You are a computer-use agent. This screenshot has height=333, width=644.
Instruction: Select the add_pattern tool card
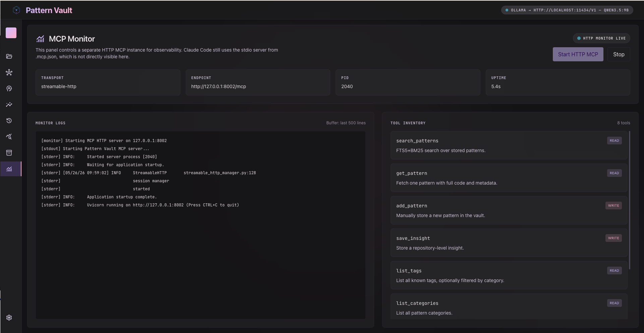tap(509, 210)
